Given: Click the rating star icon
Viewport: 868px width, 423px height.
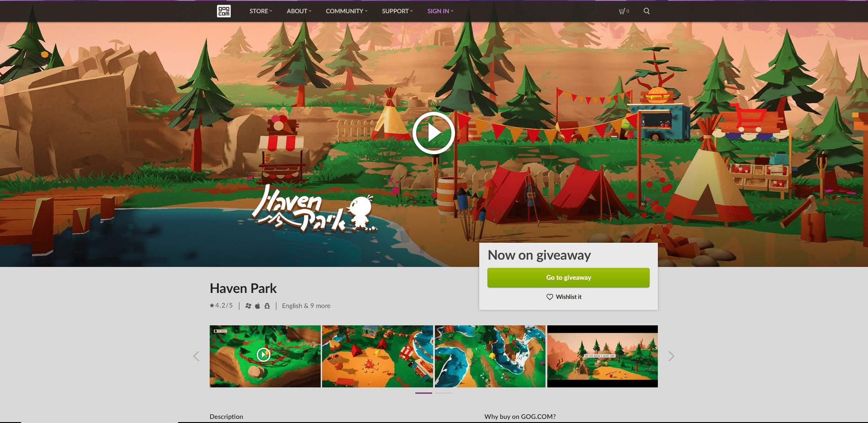Looking at the screenshot, I should point(212,305).
